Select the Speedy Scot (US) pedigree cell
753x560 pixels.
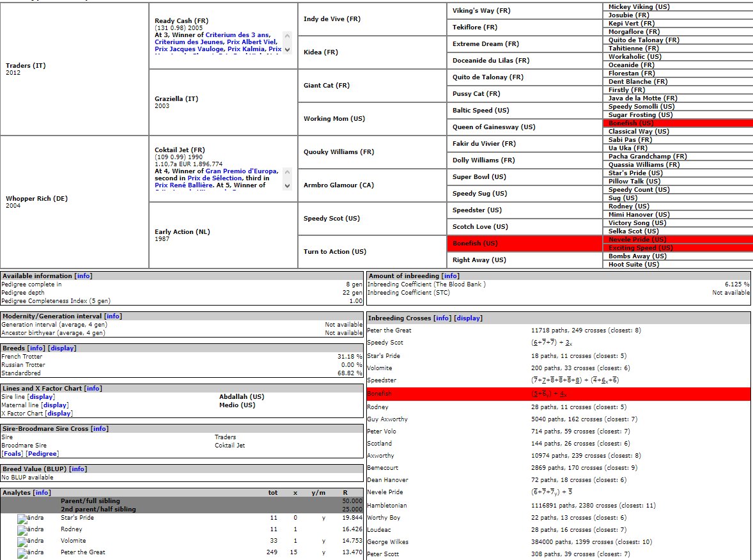click(x=372, y=219)
